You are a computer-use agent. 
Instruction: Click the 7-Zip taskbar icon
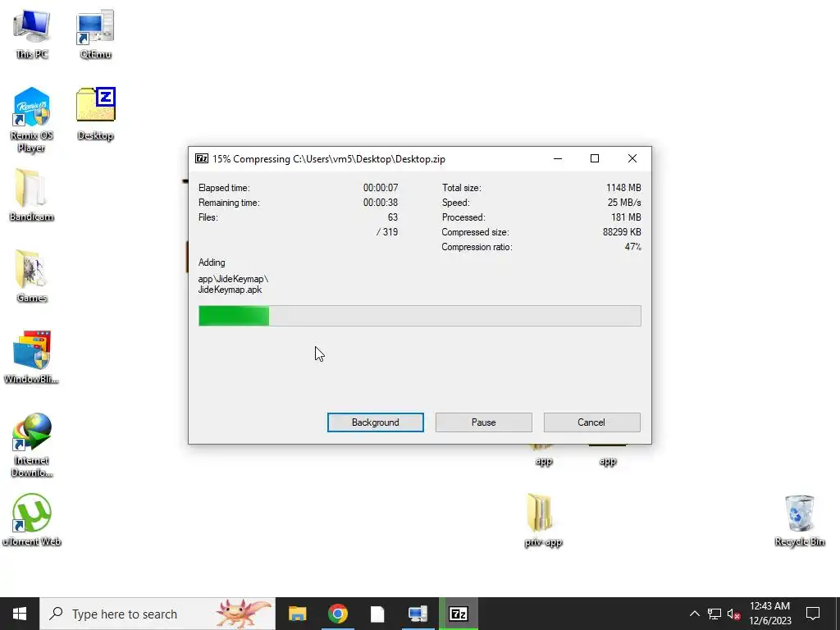[458, 614]
